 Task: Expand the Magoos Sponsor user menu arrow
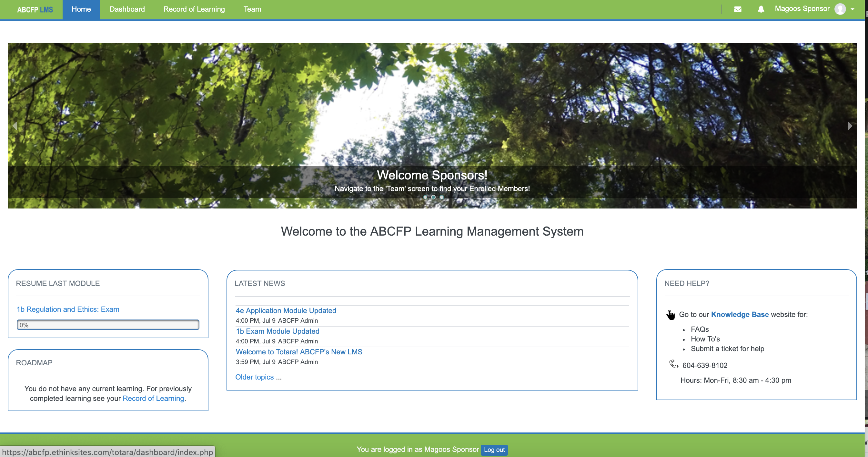coord(853,9)
